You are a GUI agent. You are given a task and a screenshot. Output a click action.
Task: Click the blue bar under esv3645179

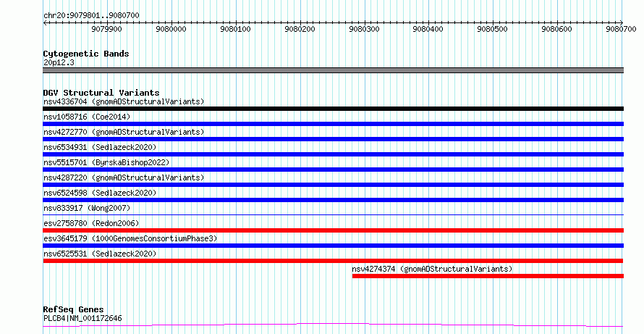pos(333,246)
